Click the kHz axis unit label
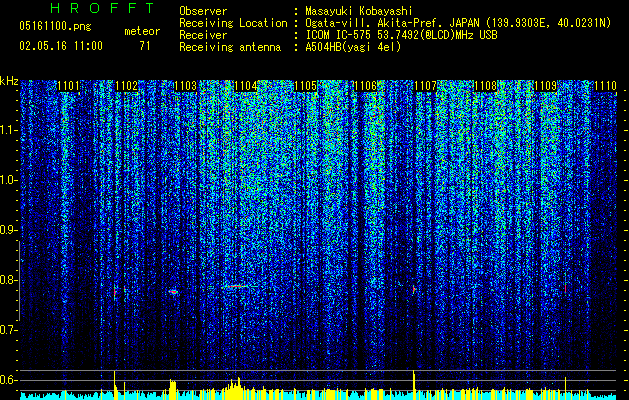 coord(9,81)
